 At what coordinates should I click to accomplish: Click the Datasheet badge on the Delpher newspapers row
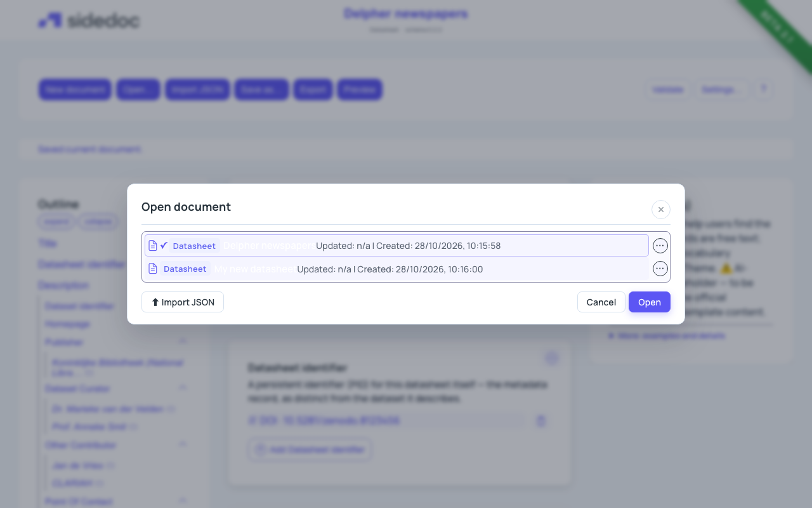[x=194, y=246]
